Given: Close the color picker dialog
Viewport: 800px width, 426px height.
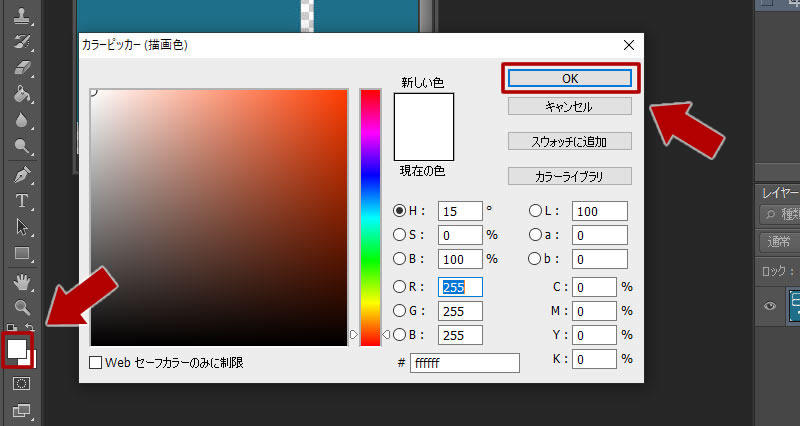Looking at the screenshot, I should click(x=629, y=45).
